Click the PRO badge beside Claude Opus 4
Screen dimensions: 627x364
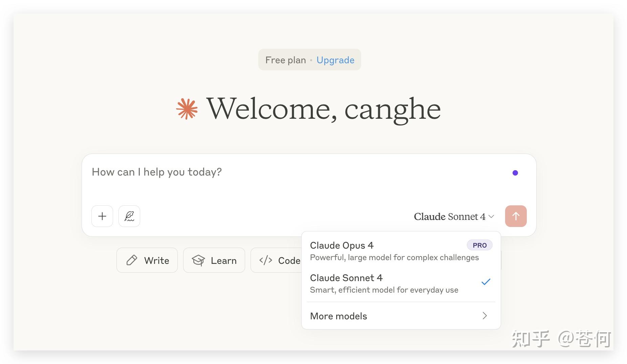[x=479, y=245]
